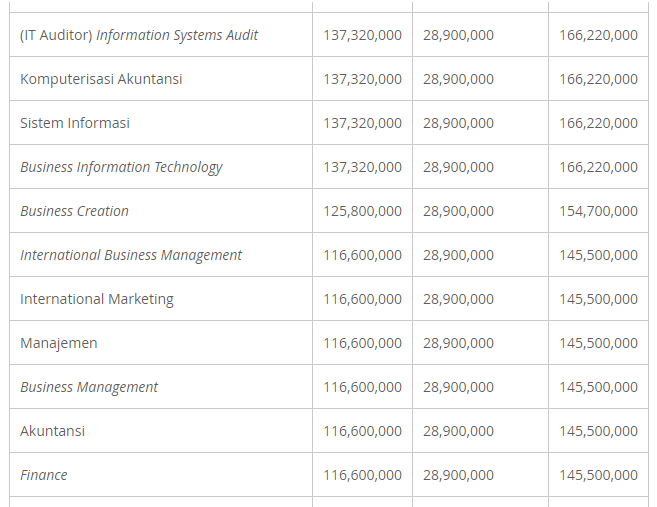Select International Business Management row label
This screenshot has width=657, height=507.
131,255
